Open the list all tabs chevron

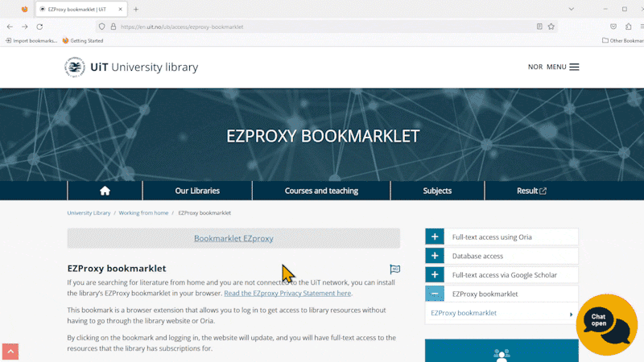(572, 9)
